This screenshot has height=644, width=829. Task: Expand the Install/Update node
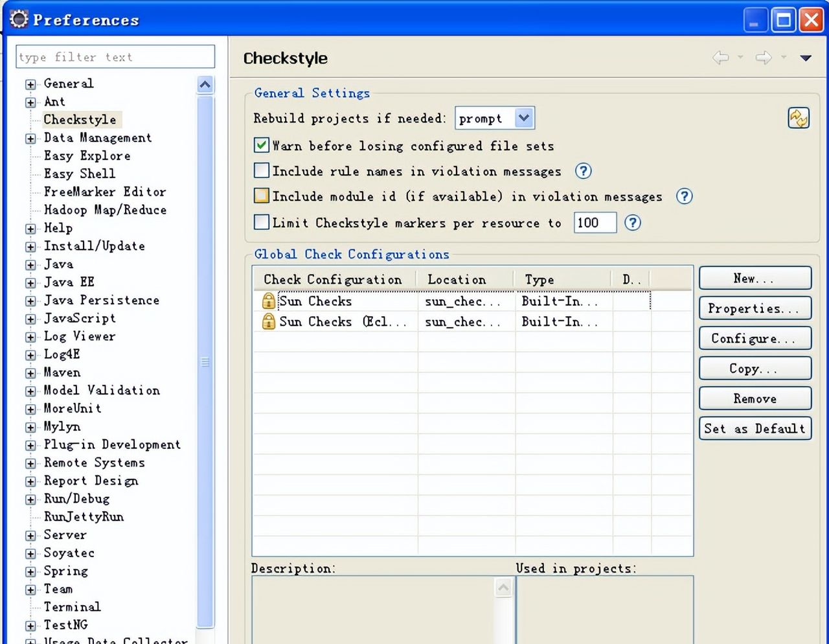click(x=30, y=247)
